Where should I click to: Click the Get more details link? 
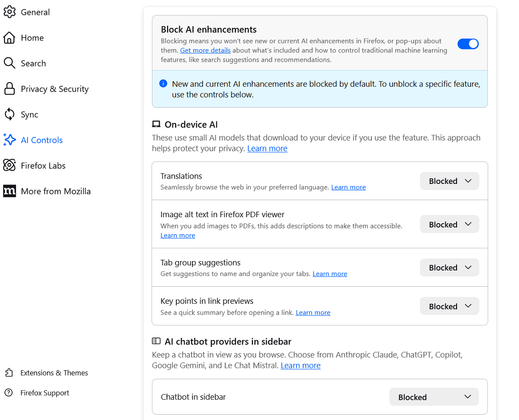coord(205,50)
